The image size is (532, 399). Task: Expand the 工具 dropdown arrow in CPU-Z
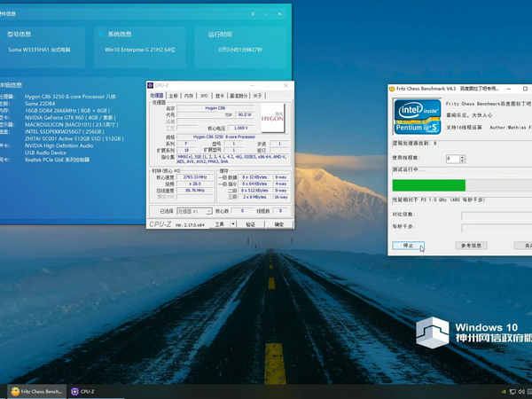(233, 224)
